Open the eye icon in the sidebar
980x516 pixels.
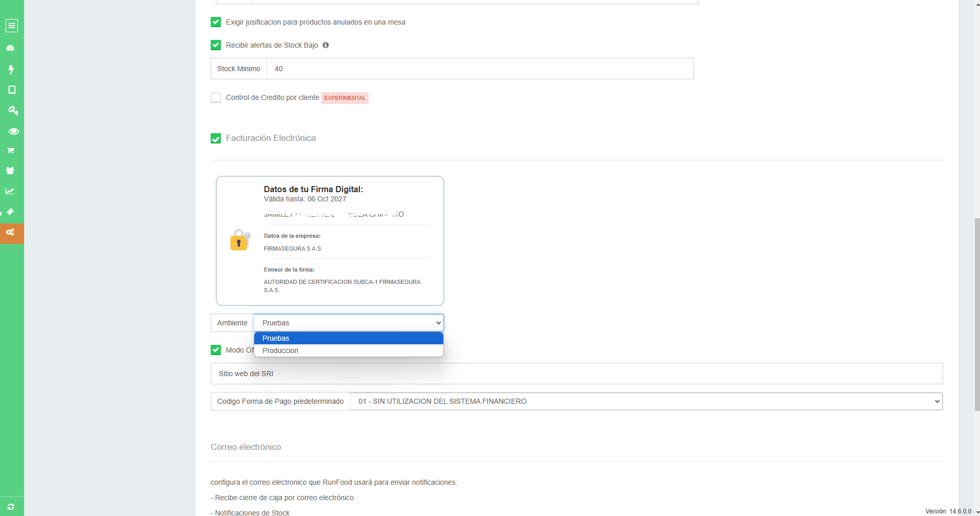pyautogui.click(x=13, y=131)
